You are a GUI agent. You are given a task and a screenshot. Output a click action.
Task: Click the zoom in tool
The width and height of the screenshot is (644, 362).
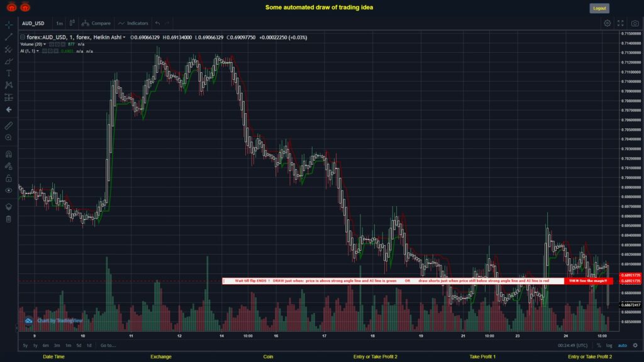pyautogui.click(x=9, y=138)
